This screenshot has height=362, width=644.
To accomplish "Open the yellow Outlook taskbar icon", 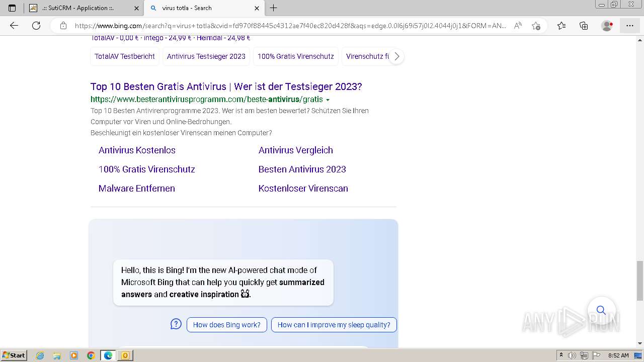I will pyautogui.click(x=125, y=355).
